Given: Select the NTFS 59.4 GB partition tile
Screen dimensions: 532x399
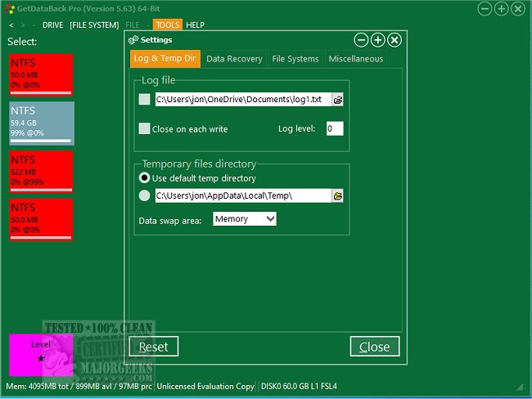Looking at the screenshot, I should pyautogui.click(x=42, y=123).
